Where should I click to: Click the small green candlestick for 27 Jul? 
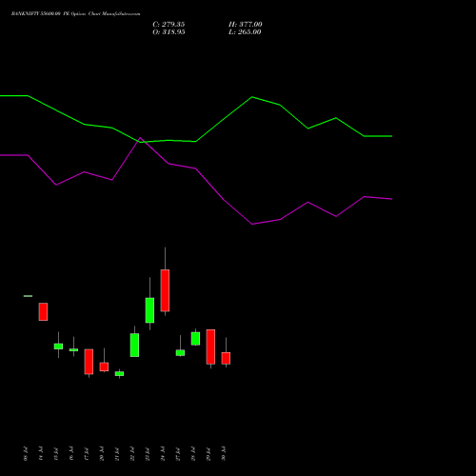click(180, 352)
